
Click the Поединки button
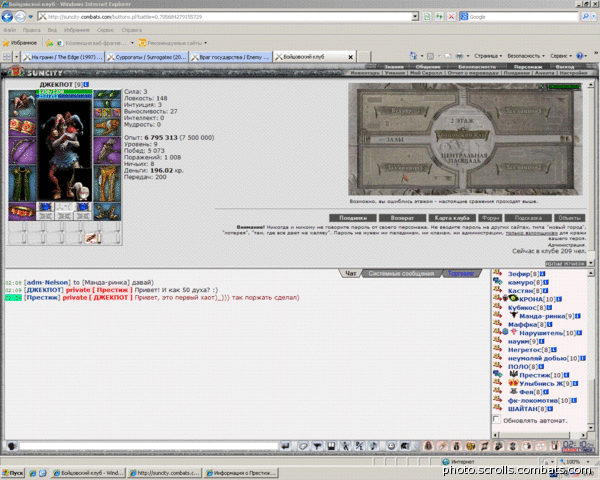pyautogui.click(x=352, y=218)
